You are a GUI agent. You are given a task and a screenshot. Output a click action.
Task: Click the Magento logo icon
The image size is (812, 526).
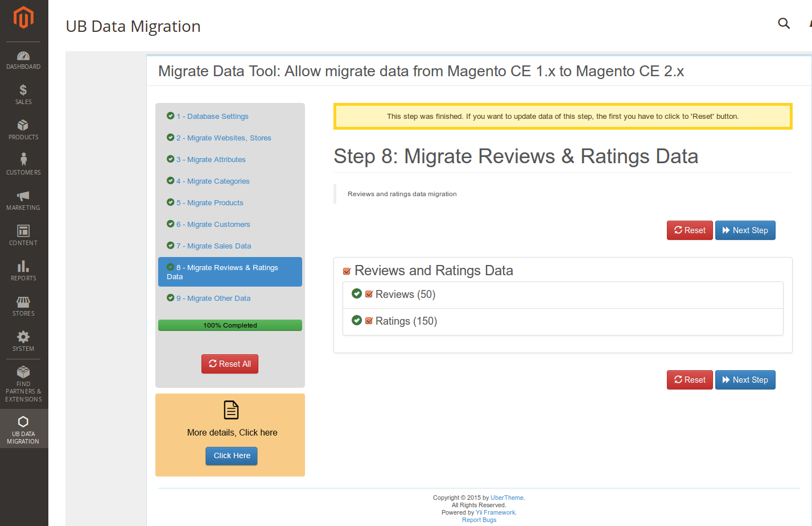pyautogui.click(x=23, y=17)
